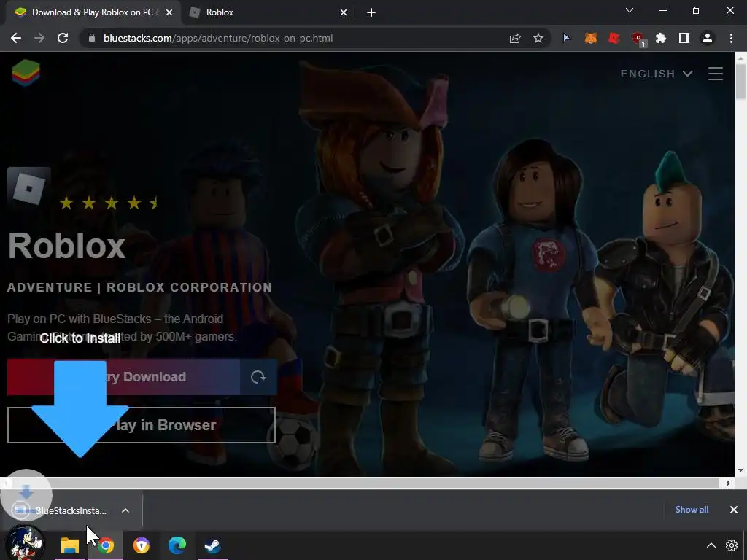
Task: Toggle the browser side panel
Action: [684, 38]
